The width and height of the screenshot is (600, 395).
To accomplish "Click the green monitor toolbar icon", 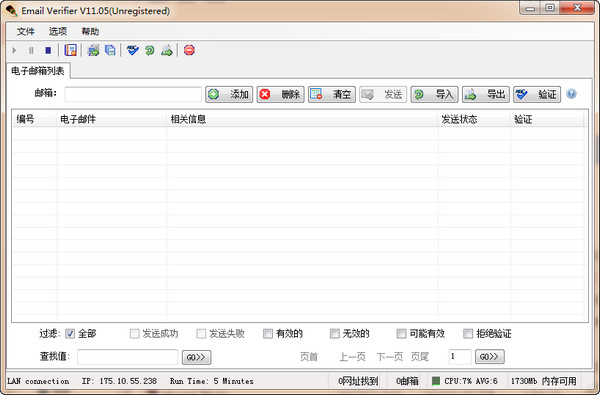I will [93, 50].
